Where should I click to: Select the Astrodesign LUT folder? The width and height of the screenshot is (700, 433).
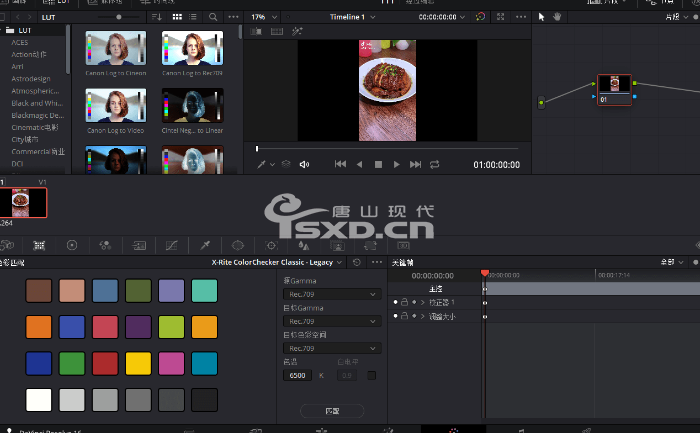pyautogui.click(x=31, y=79)
